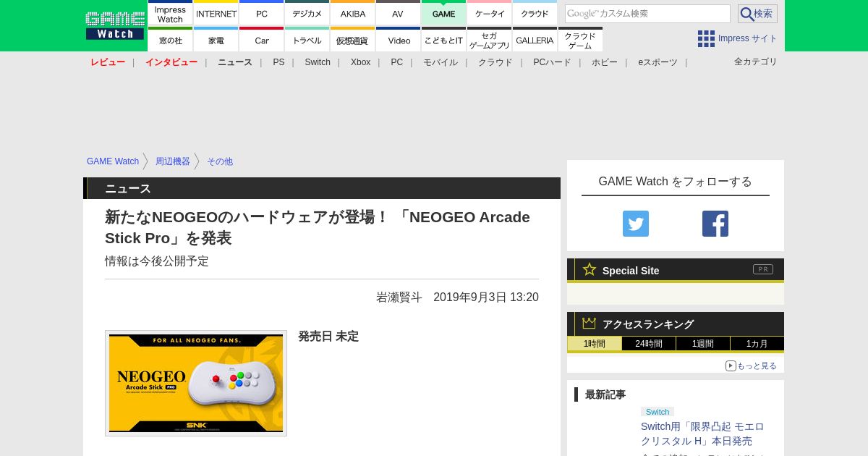Click the Impress サイト link

click(748, 38)
